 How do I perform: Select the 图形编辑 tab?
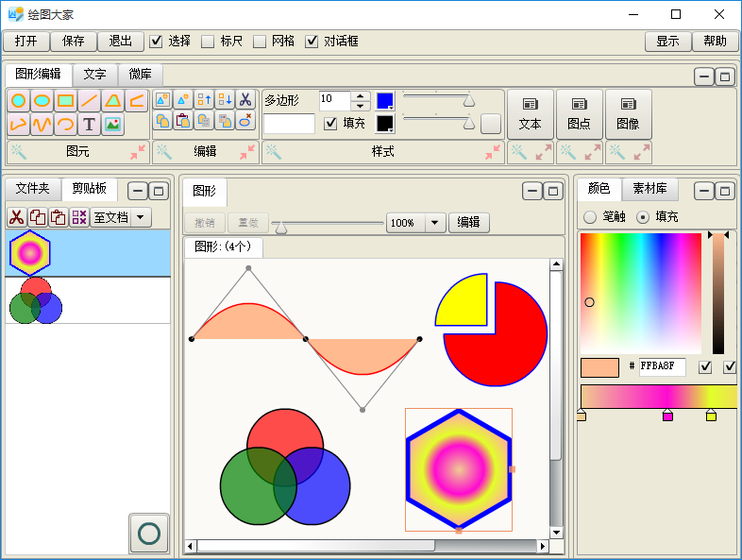39,75
